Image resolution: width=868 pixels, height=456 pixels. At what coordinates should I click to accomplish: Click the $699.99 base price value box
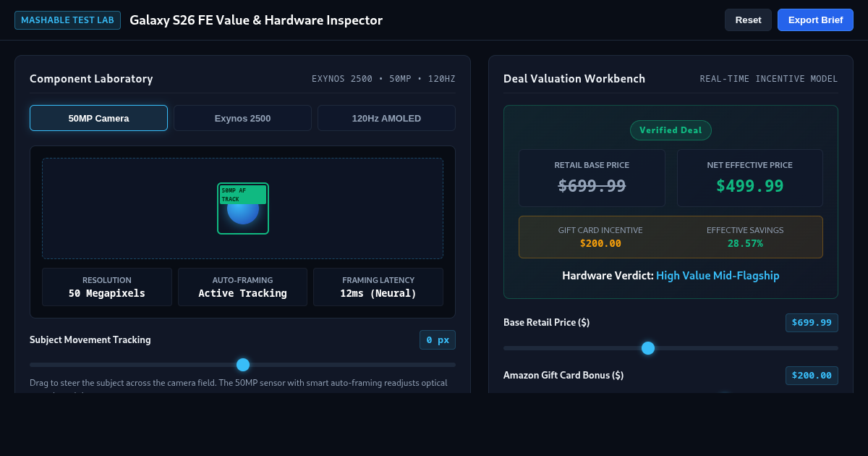(x=812, y=323)
